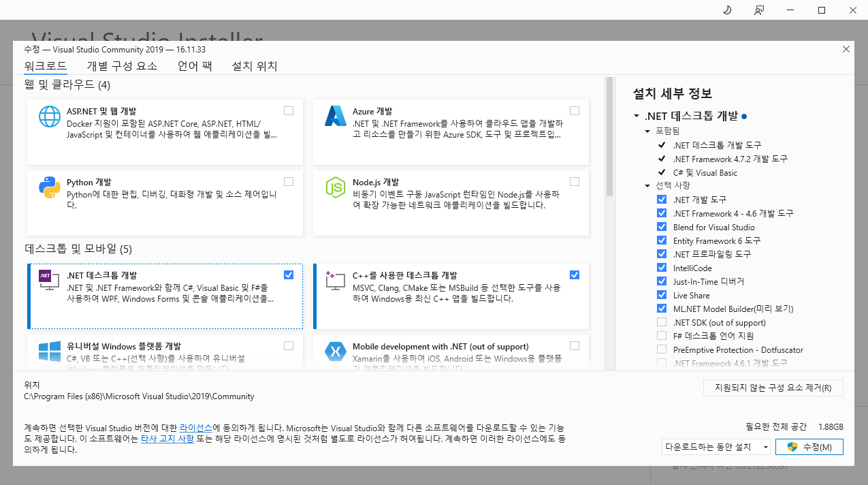Click the Node.js development logo icon
The height and width of the screenshot is (485, 868).
click(336, 187)
